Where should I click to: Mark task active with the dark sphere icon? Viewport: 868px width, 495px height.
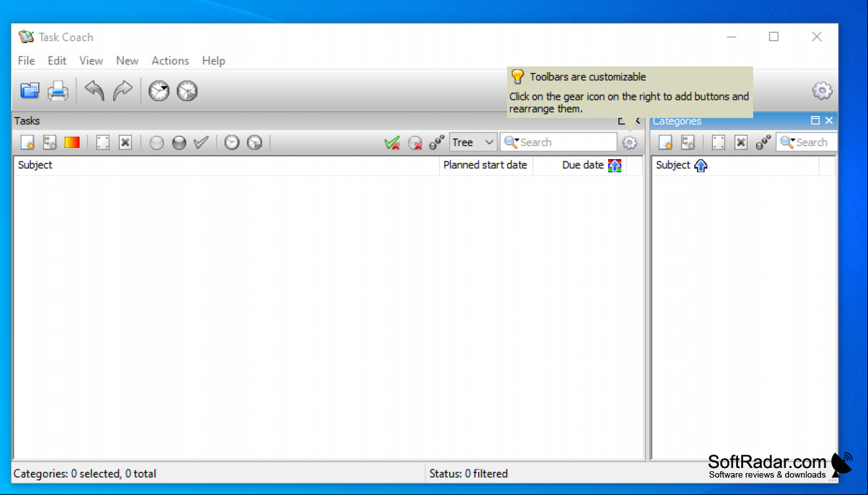(179, 143)
